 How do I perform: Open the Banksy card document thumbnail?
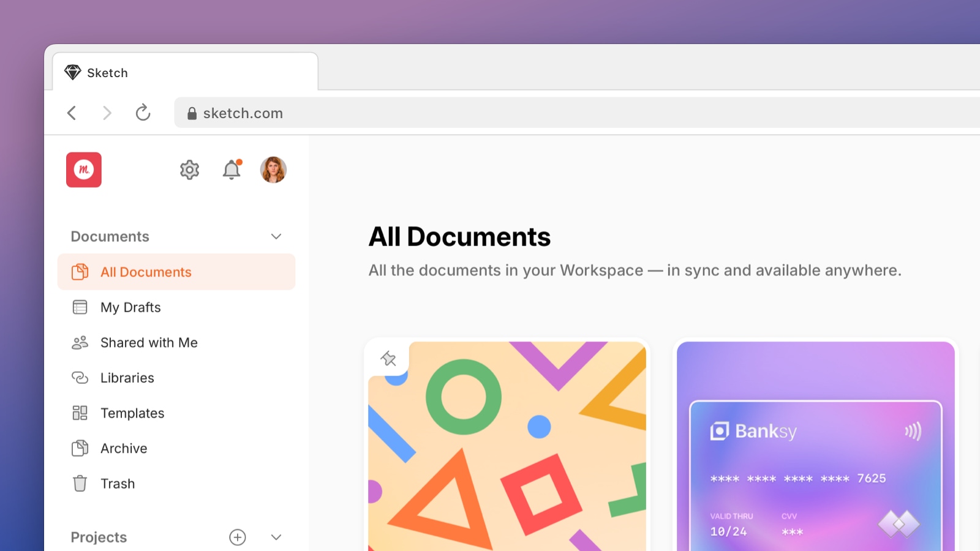[814, 447]
